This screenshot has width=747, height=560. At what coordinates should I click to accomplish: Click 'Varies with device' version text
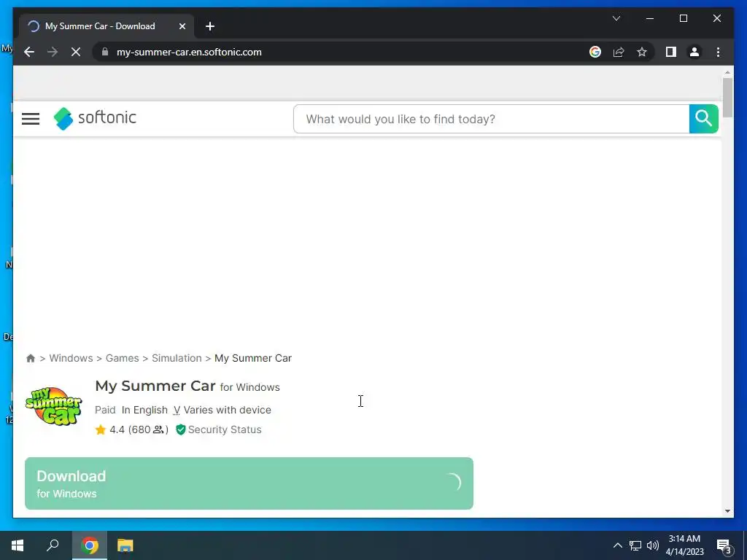(228, 410)
